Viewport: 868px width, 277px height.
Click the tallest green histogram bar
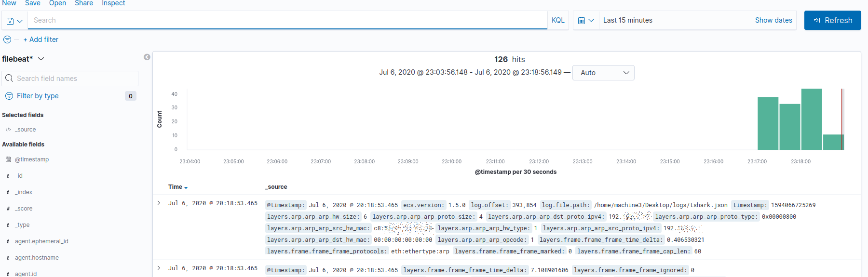click(x=812, y=119)
